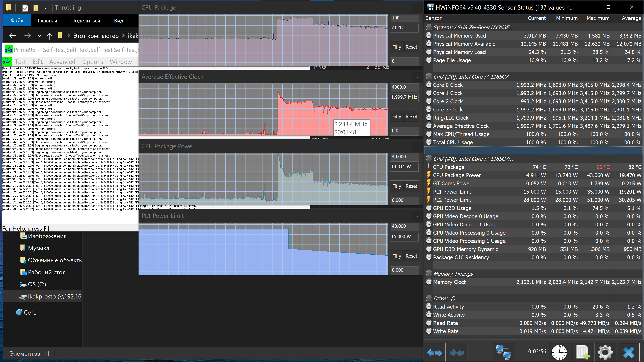This screenshot has height=362, width=644.
Task: Click Reset on CPU Package graph
Action: [411, 47]
